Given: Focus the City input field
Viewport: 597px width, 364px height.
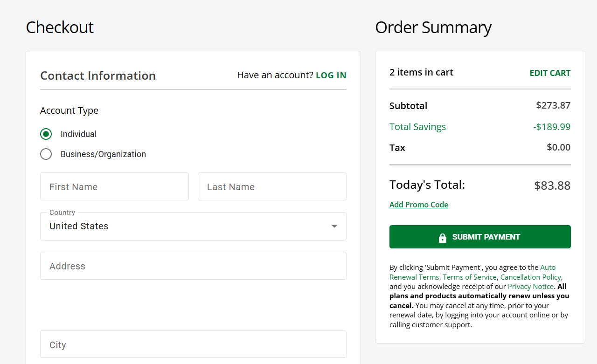Looking at the screenshot, I should 193,344.
